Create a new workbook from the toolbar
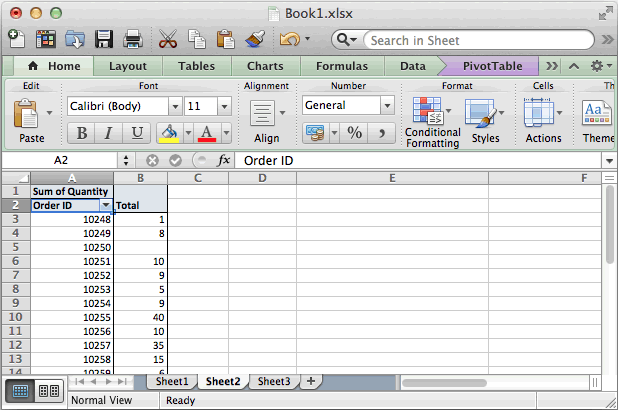This screenshot has height=410, width=618. 16,39
